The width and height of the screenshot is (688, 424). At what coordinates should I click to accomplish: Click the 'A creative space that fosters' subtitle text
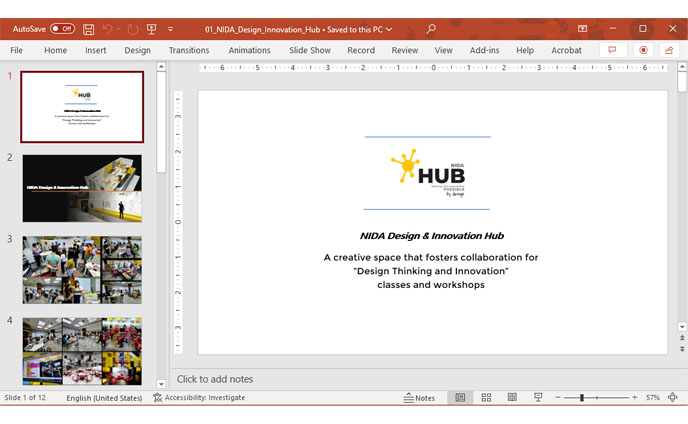tap(431, 257)
